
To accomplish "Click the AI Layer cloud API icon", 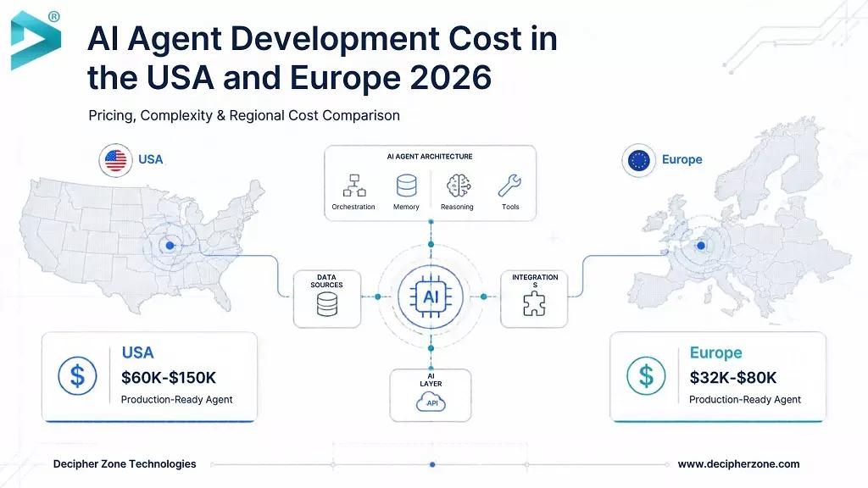I will click(x=431, y=402).
